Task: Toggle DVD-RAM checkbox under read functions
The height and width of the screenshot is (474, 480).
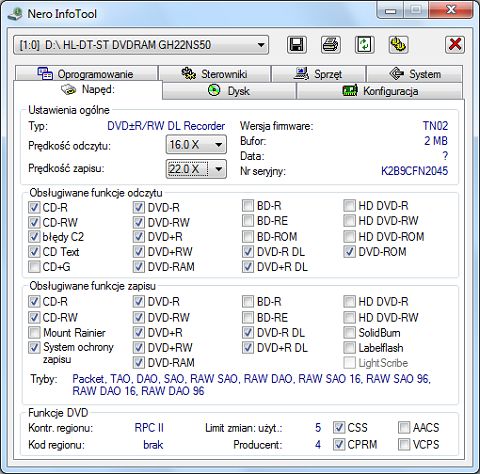Action: coord(139,267)
